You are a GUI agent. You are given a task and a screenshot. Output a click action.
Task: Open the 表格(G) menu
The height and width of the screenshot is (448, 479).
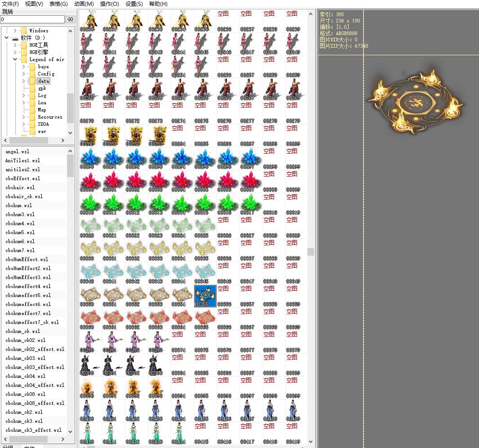[x=58, y=4]
